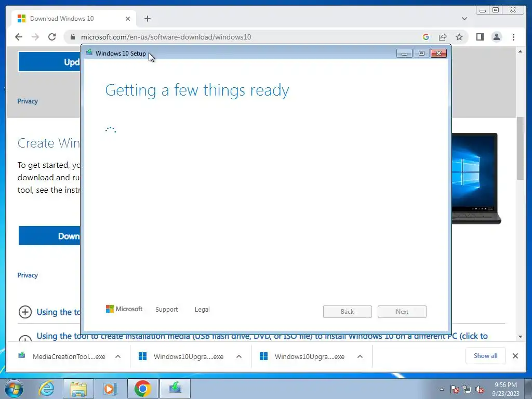Expand options for first Windows10Upgra.exe download

point(239,356)
